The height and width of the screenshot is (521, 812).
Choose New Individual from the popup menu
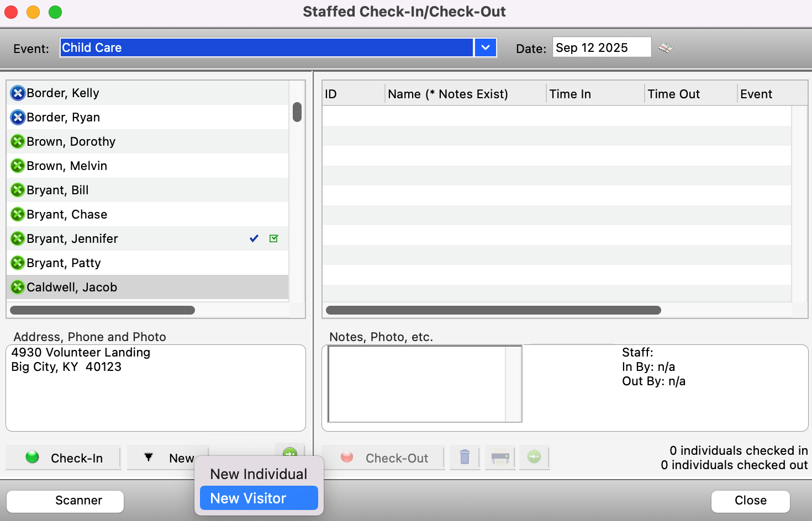258,474
